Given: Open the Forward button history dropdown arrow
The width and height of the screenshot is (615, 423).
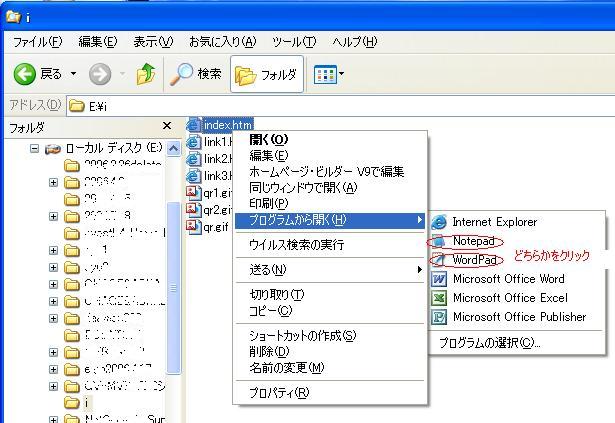Looking at the screenshot, I should tap(122, 73).
